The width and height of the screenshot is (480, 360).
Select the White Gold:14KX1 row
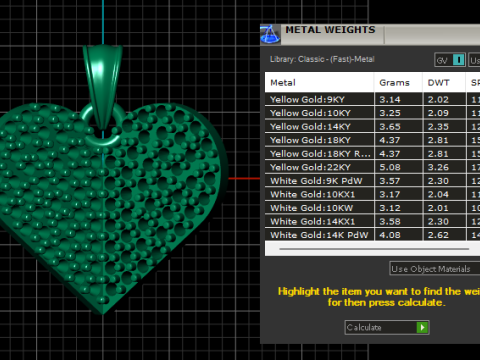372,221
